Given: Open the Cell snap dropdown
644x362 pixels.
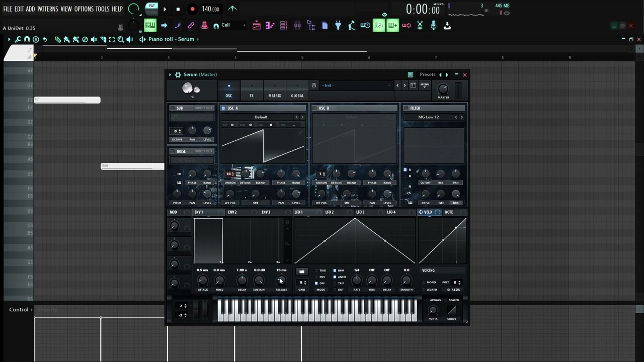Looking at the screenshot, I should pyautogui.click(x=233, y=26).
